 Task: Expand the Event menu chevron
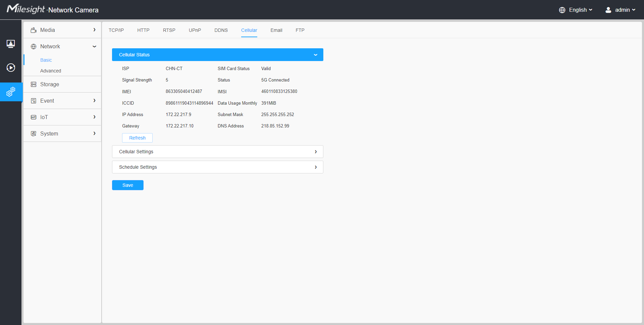95,101
